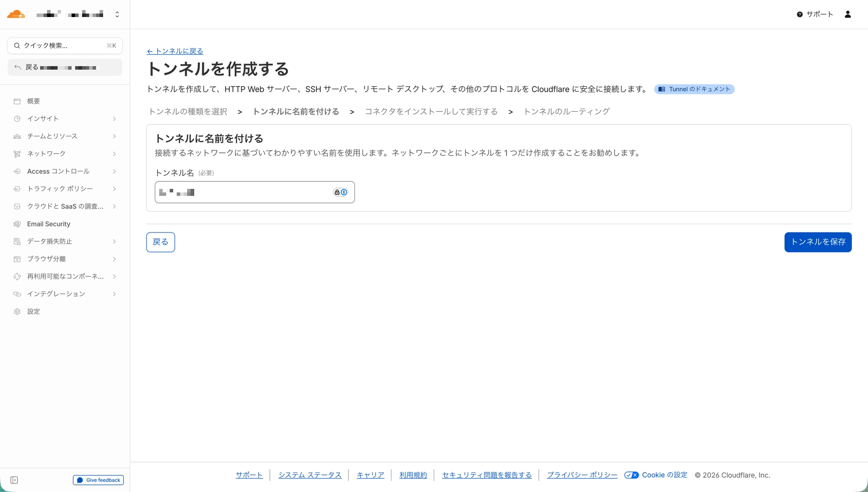The width and height of the screenshot is (868, 492).
Task: Click the サポート help icon in header
Action: (x=799, y=15)
